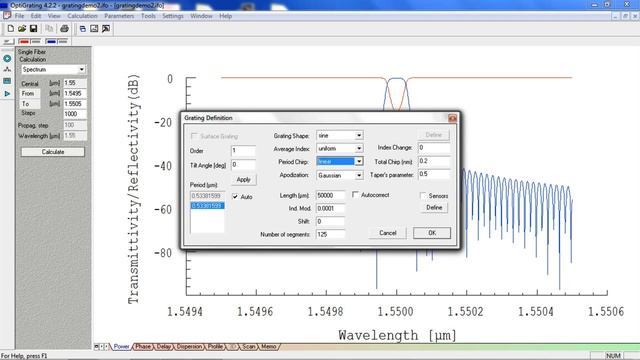The width and height of the screenshot is (640, 360).
Task: Open the Average Index dropdown
Action: [x=359, y=148]
